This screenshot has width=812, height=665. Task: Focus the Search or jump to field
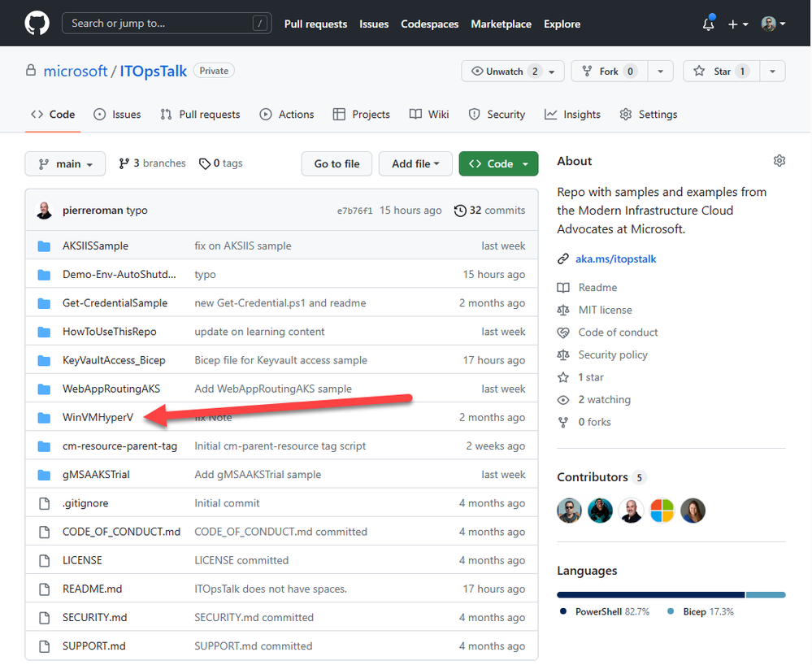pos(167,24)
